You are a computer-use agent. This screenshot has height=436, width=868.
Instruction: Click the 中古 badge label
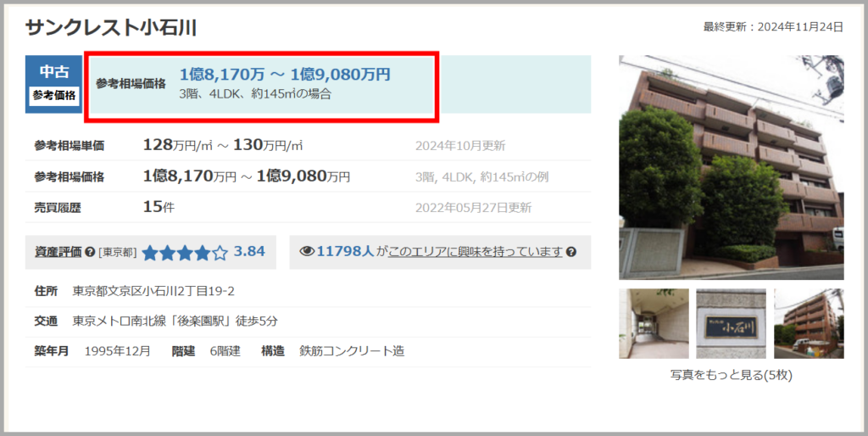54,72
